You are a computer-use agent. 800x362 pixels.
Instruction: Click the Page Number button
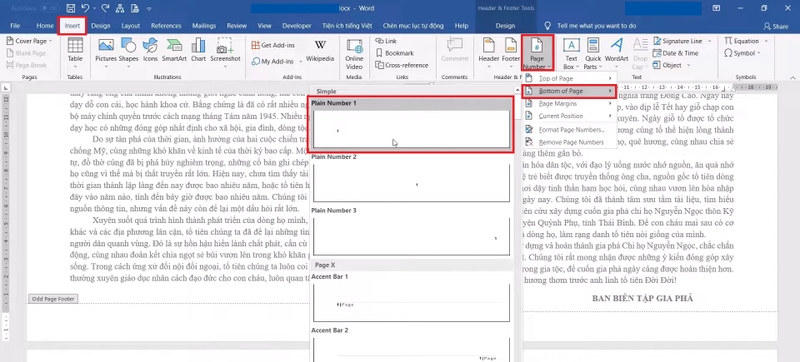click(537, 53)
